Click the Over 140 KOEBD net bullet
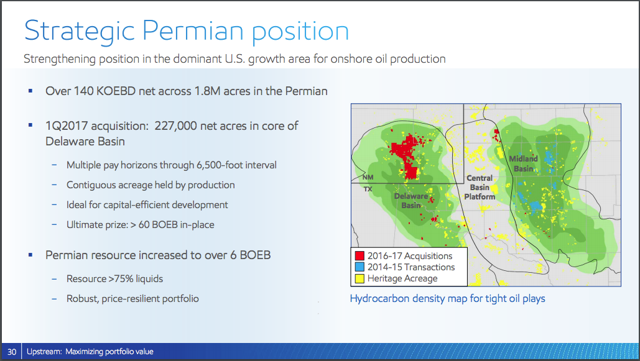 coord(186,91)
